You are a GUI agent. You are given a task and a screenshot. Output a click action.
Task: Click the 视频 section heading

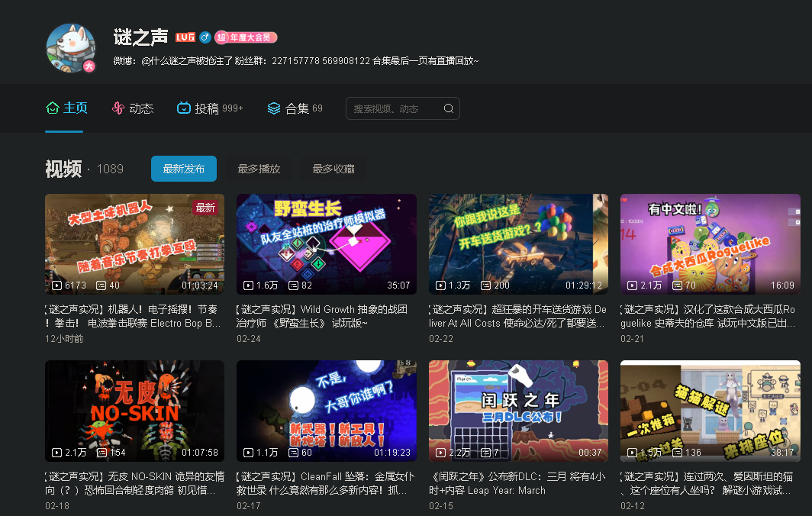(63, 169)
